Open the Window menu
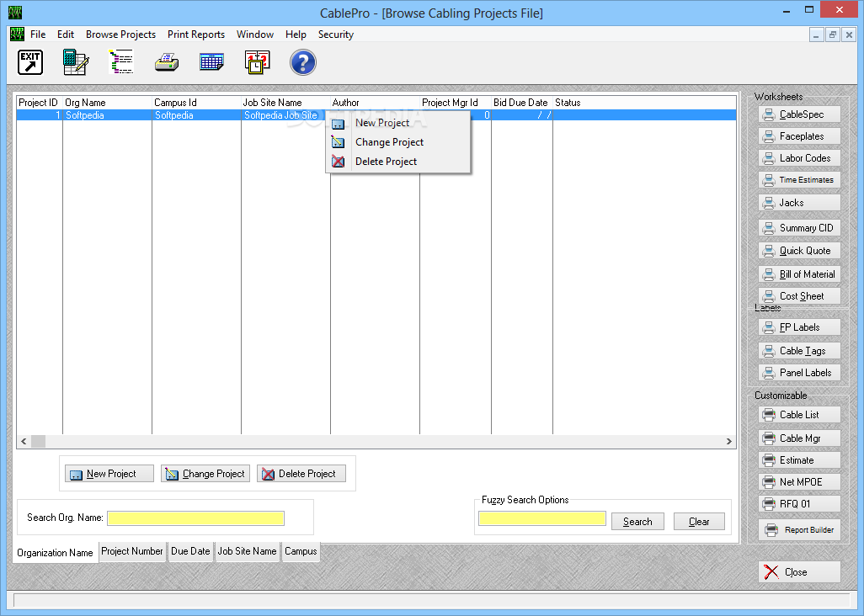Viewport: 864px width, 616px height. click(x=255, y=35)
